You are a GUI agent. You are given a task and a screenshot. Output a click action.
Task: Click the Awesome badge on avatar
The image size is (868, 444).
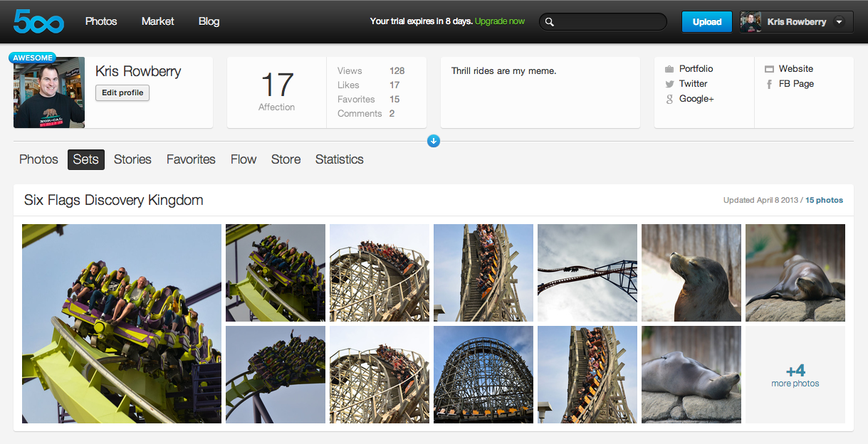(32, 58)
